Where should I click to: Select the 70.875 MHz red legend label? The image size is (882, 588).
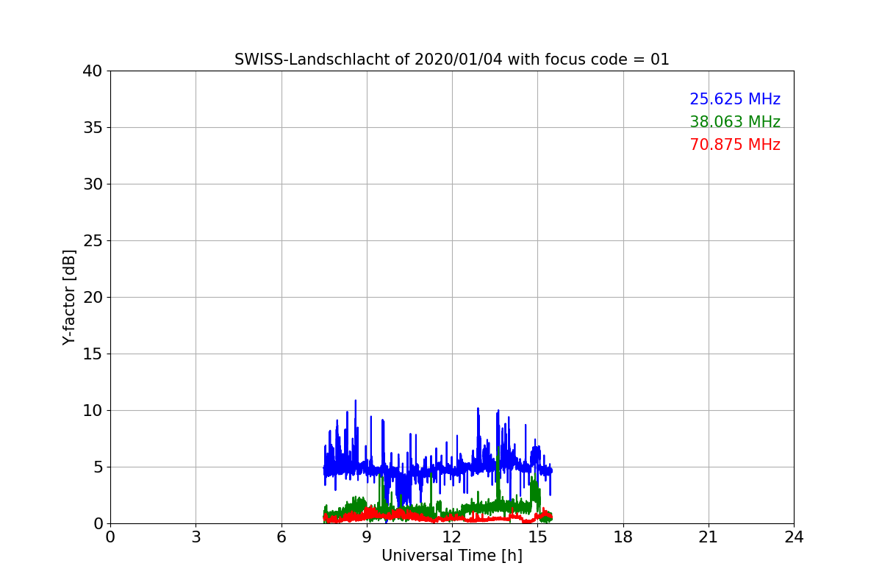pos(735,145)
